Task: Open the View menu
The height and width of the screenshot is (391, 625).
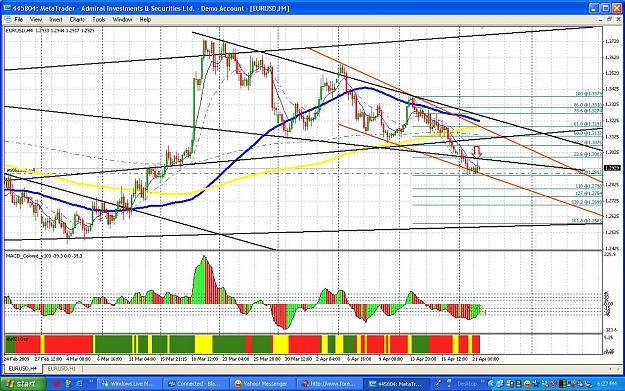Action: tap(36, 20)
